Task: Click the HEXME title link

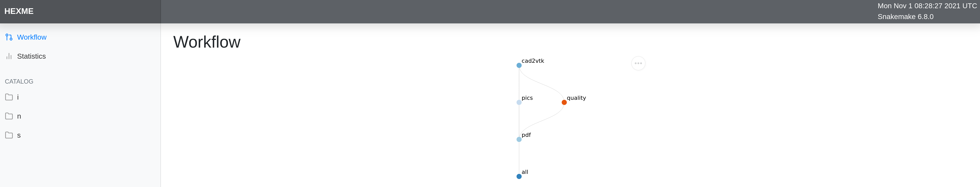Action: (19, 11)
